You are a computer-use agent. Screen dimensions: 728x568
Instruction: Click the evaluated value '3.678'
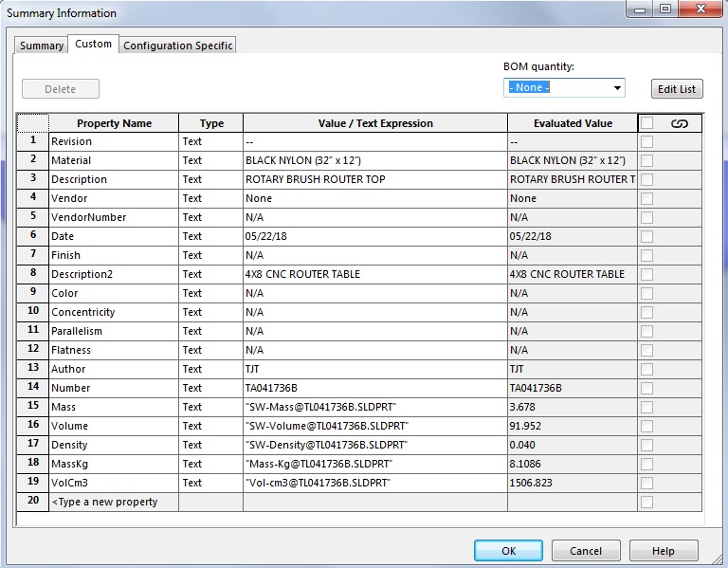pyautogui.click(x=573, y=408)
